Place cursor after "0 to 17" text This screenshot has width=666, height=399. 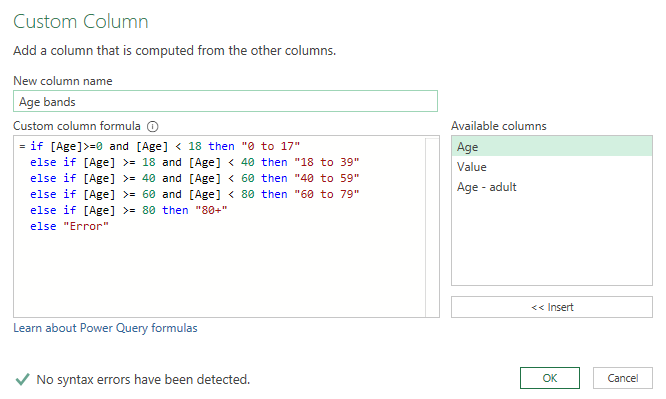(301, 146)
